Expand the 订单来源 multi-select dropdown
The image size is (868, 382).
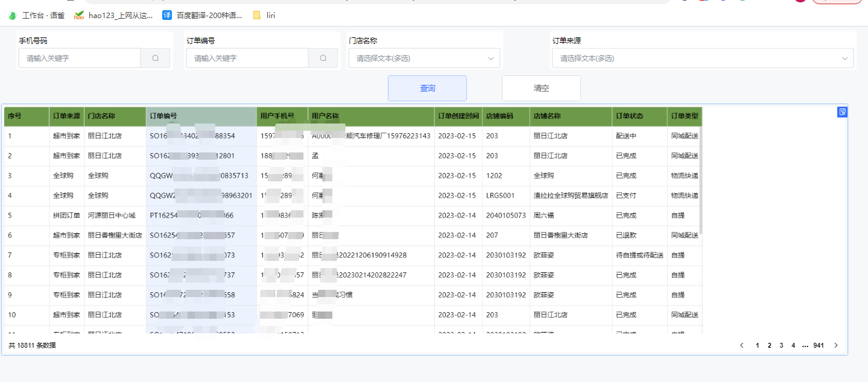pos(703,58)
